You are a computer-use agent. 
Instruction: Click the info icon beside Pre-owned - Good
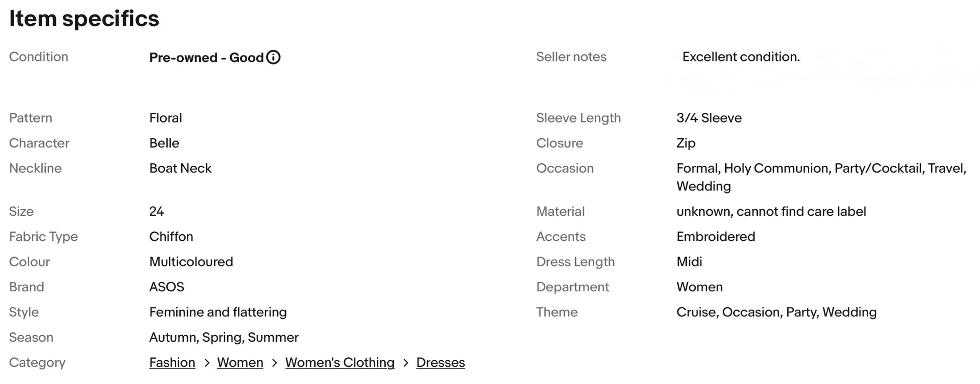[273, 57]
